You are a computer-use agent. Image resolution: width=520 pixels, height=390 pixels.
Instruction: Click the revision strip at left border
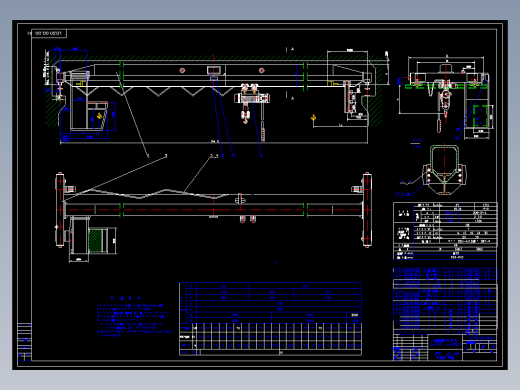click(24, 342)
